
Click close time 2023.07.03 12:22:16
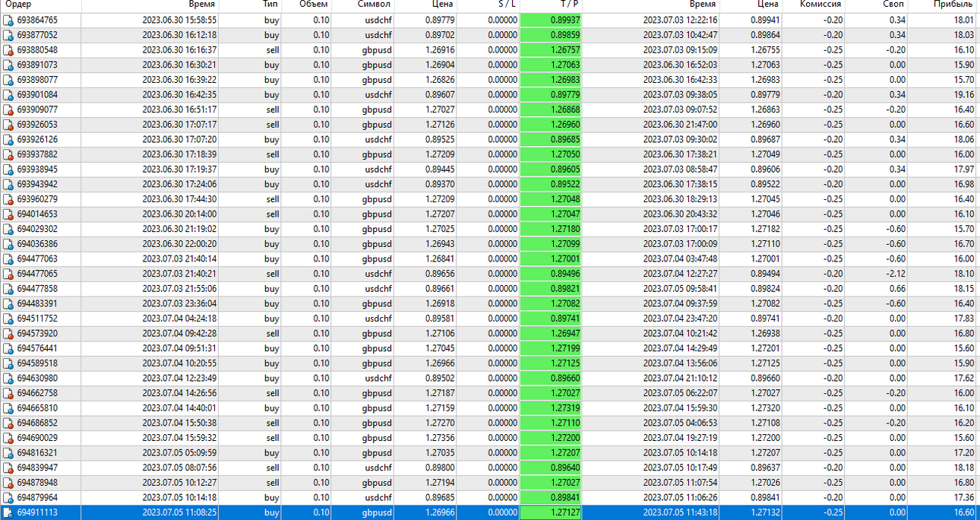(680, 21)
